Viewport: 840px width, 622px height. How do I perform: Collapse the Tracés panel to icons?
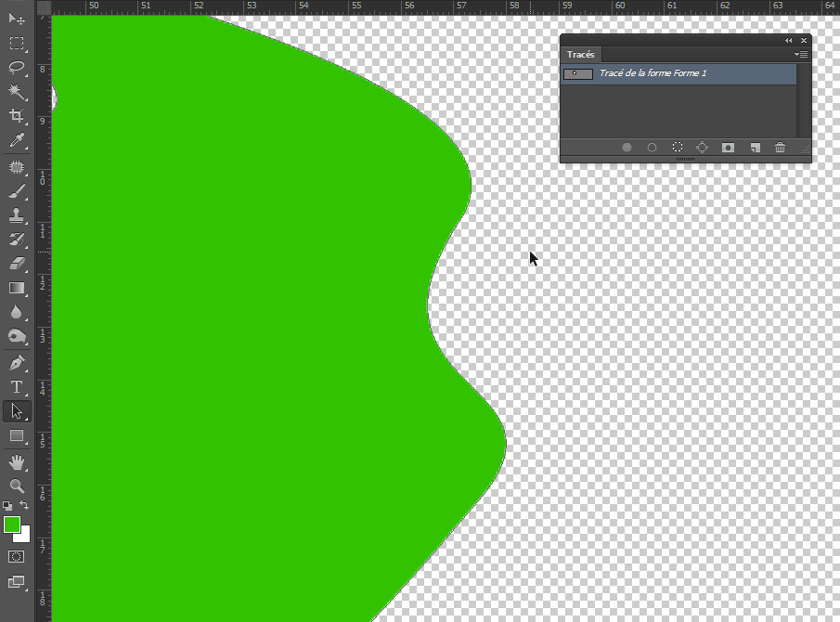[x=788, y=40]
